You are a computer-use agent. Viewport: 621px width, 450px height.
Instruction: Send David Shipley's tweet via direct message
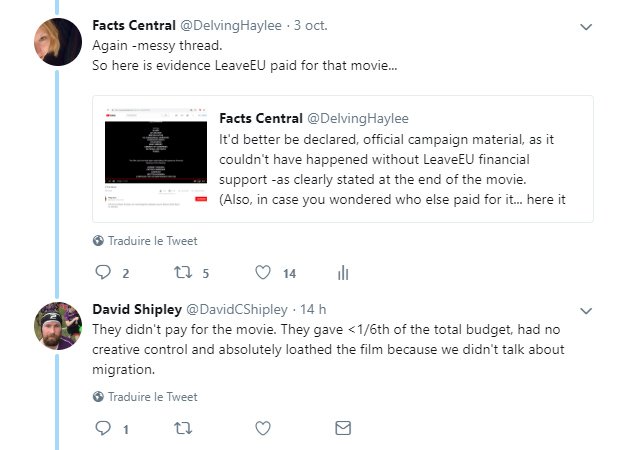343,428
